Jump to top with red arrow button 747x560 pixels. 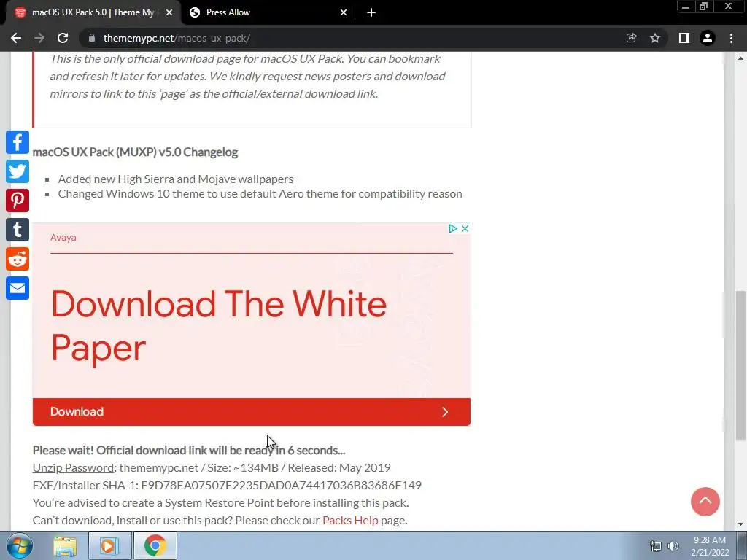(x=705, y=502)
